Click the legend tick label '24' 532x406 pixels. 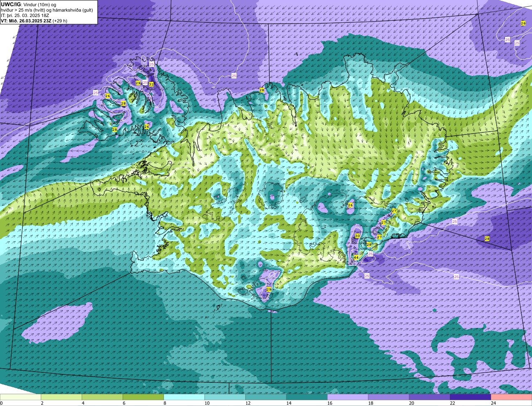click(493, 403)
